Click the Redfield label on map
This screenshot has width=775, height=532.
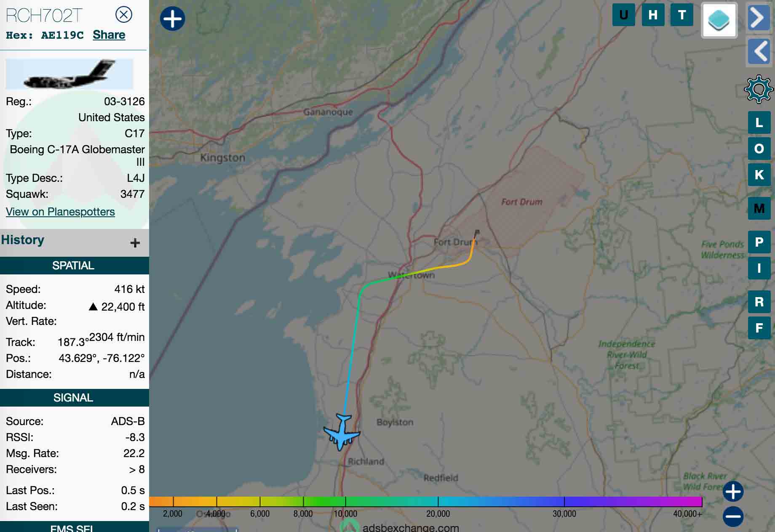point(441,478)
